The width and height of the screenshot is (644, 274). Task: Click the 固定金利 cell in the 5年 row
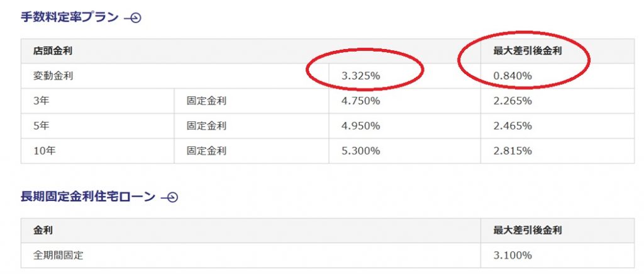(206, 126)
